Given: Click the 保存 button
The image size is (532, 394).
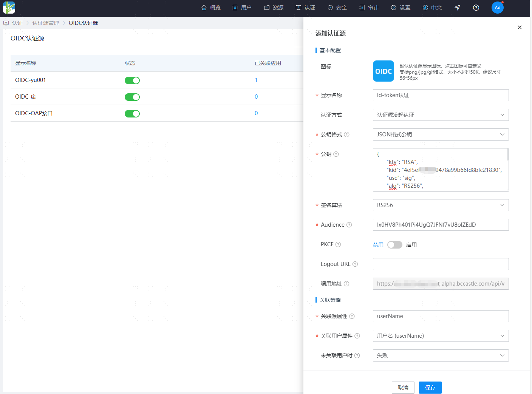Looking at the screenshot, I should (x=430, y=388).
